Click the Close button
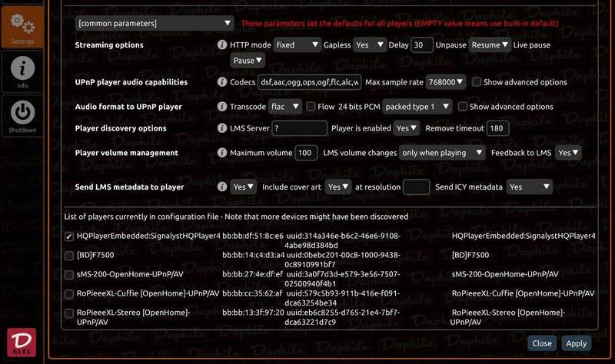 [x=541, y=343]
